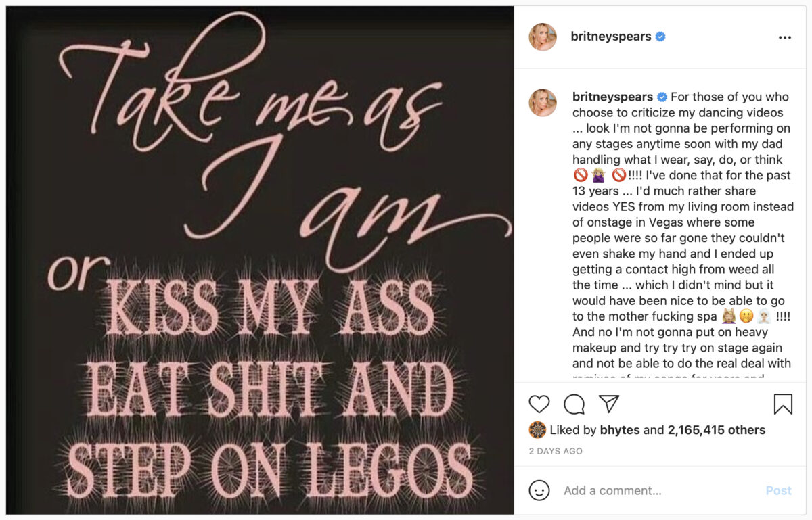
Task: View the 2,165,415 others who liked
Action: 716,430
